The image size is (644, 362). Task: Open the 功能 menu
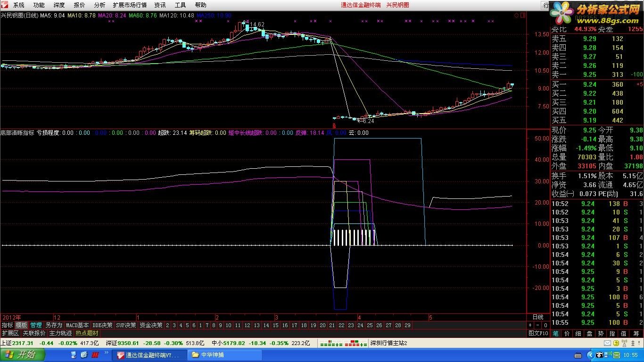39,5
